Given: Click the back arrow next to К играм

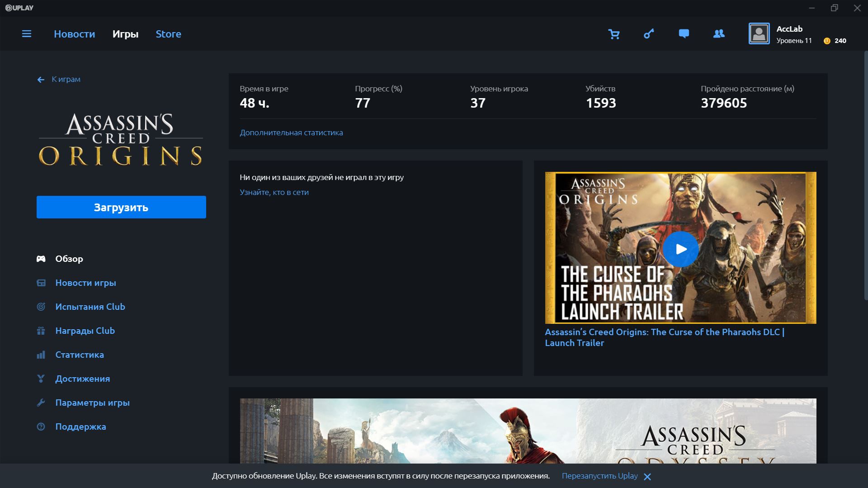Looking at the screenshot, I should click(x=41, y=80).
